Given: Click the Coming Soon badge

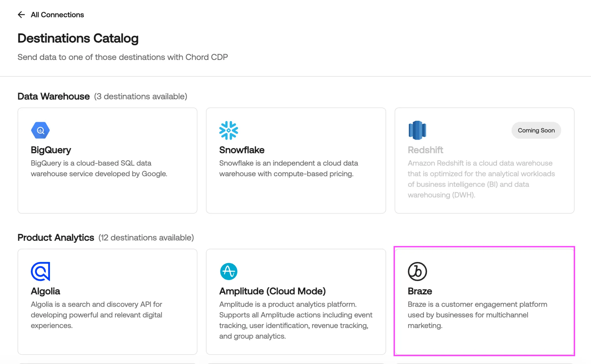Looking at the screenshot, I should coord(536,130).
